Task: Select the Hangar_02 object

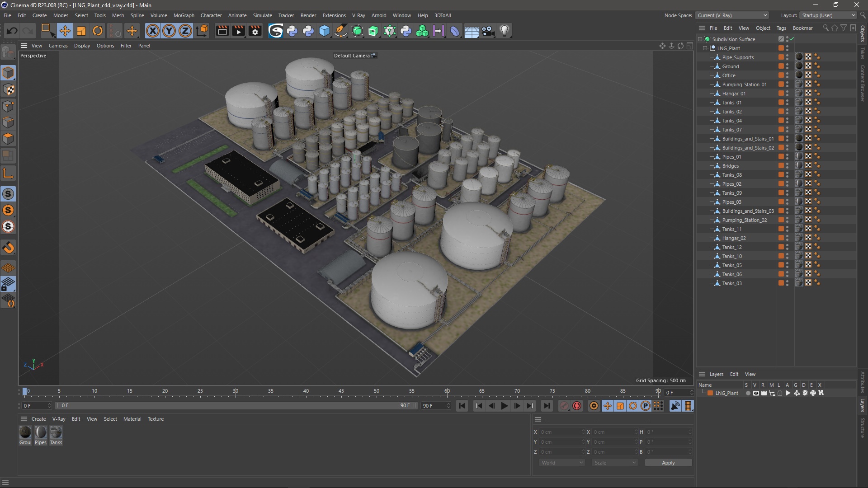Action: click(x=734, y=238)
